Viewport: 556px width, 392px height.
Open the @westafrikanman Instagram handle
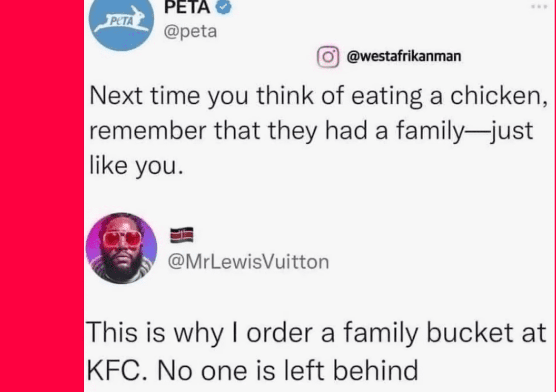pyautogui.click(x=404, y=56)
